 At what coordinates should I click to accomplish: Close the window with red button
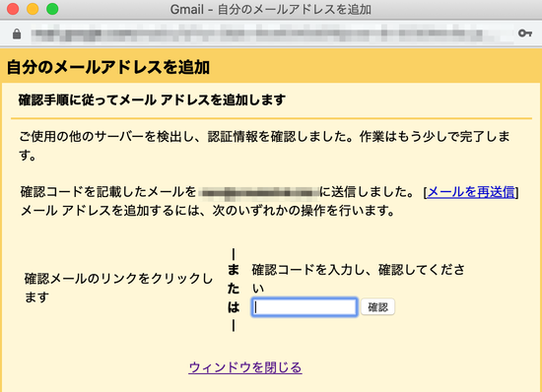pyautogui.click(x=13, y=9)
